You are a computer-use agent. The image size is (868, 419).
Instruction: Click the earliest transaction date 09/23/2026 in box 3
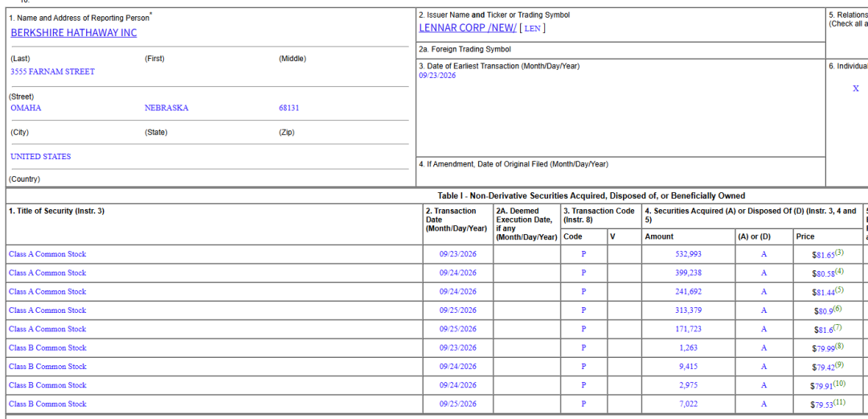tap(437, 76)
